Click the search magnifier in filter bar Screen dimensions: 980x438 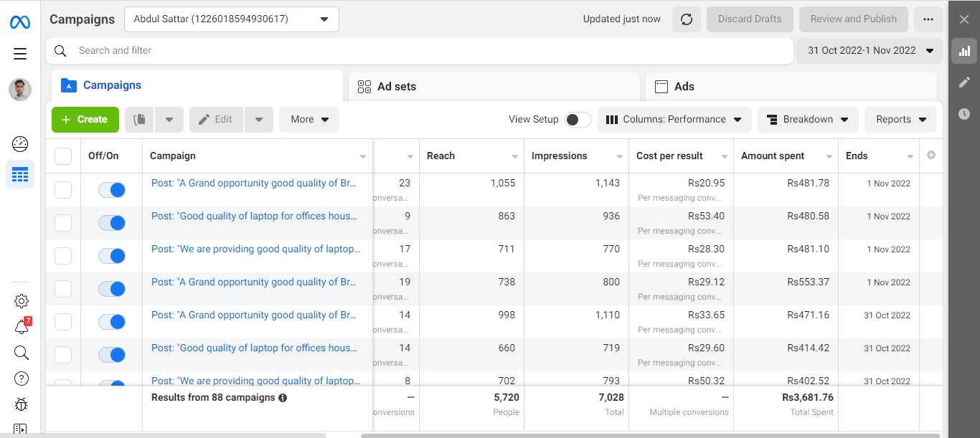pyautogui.click(x=60, y=51)
